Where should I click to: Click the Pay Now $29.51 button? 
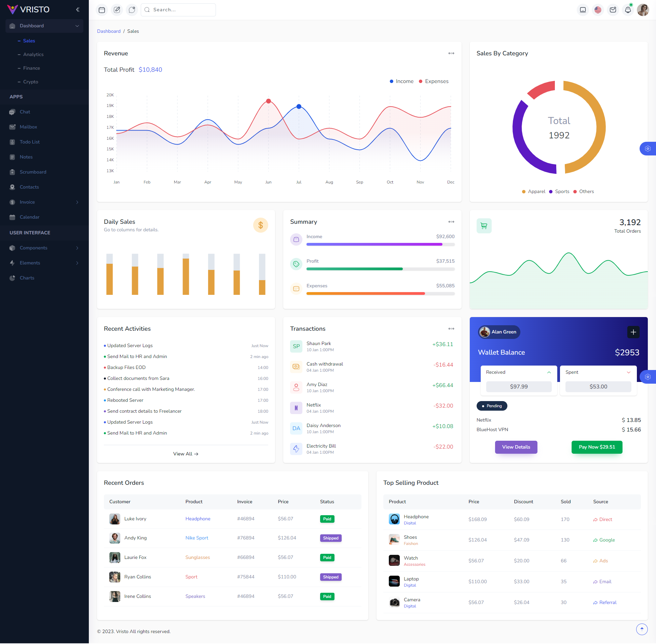point(597,447)
